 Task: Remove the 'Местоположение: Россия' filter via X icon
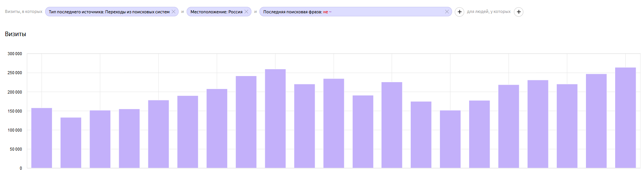coord(246,12)
